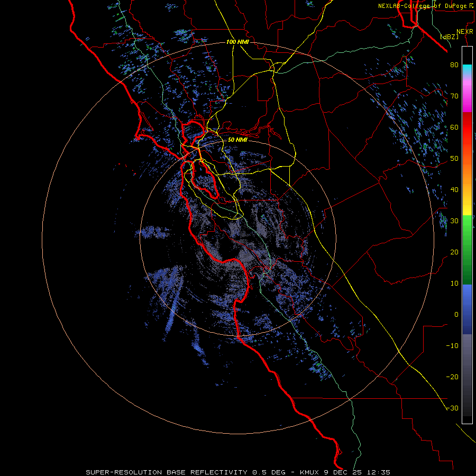This screenshot has width=476, height=476.
Task: Click the "50 NMI" range ring label
Action: tap(237, 140)
